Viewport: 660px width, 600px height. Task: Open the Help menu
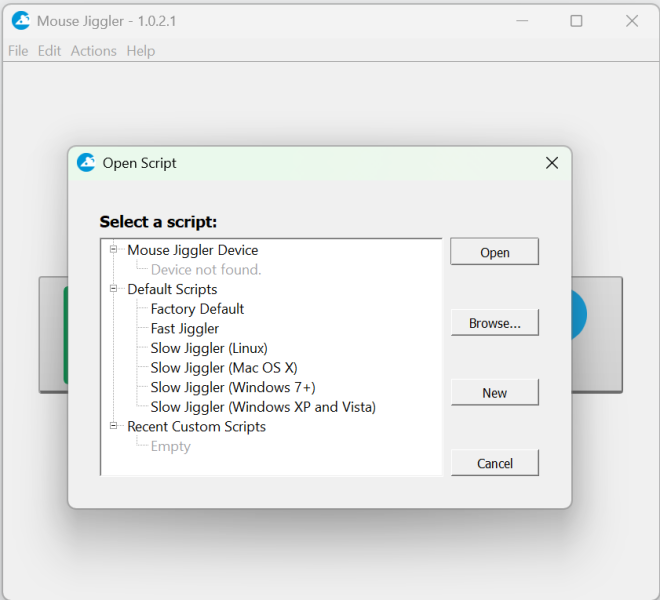pyautogui.click(x=140, y=51)
